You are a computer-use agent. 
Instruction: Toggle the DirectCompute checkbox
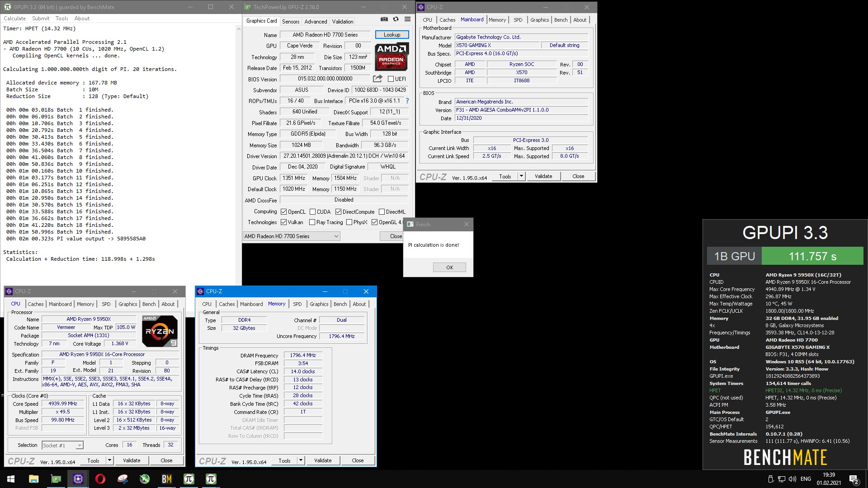[x=338, y=211]
